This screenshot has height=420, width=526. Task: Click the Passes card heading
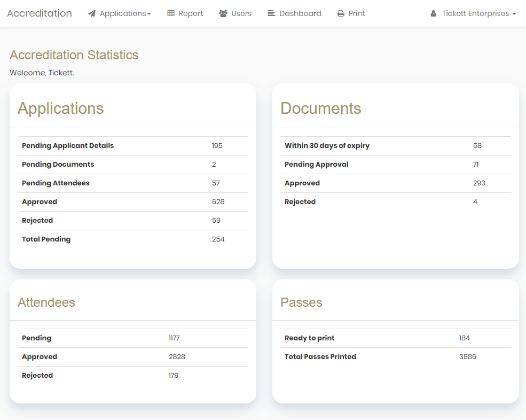click(x=301, y=302)
